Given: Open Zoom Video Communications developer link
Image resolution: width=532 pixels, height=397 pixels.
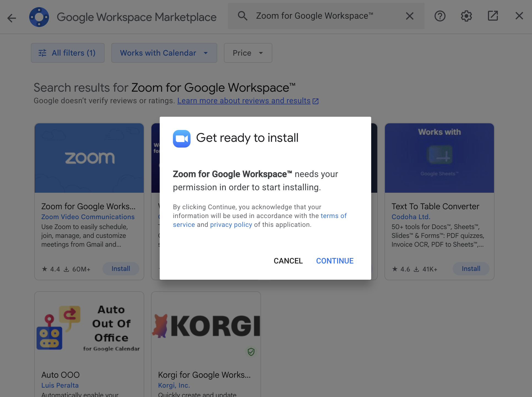Looking at the screenshot, I should (88, 217).
